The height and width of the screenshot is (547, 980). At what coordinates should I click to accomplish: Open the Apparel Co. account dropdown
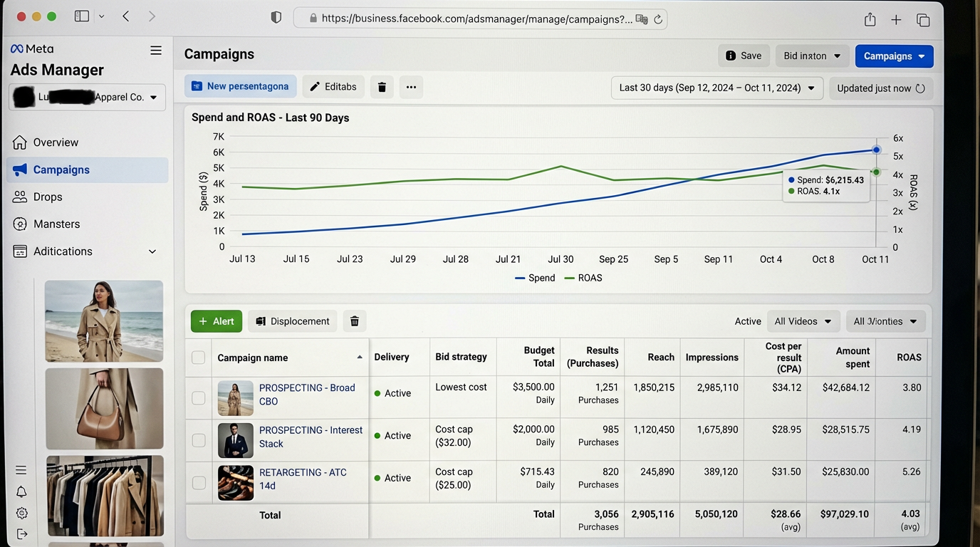pyautogui.click(x=87, y=97)
